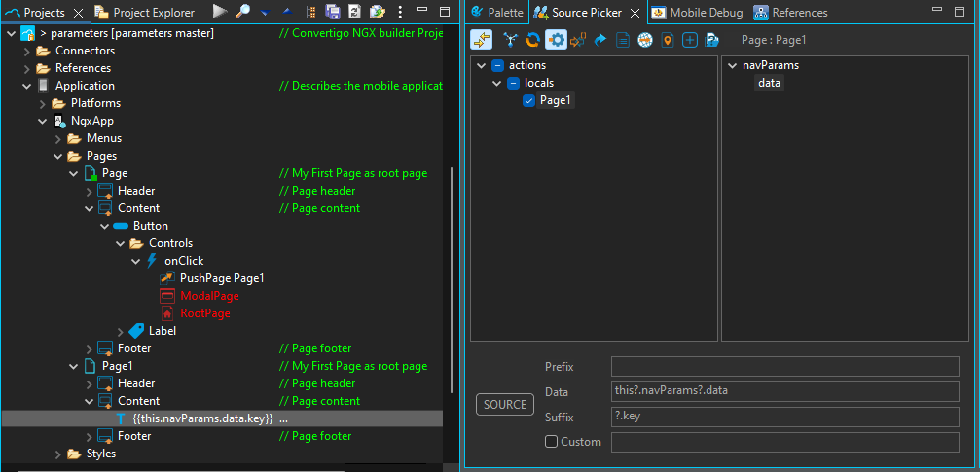Click the globe with arrow icon

pos(645,40)
